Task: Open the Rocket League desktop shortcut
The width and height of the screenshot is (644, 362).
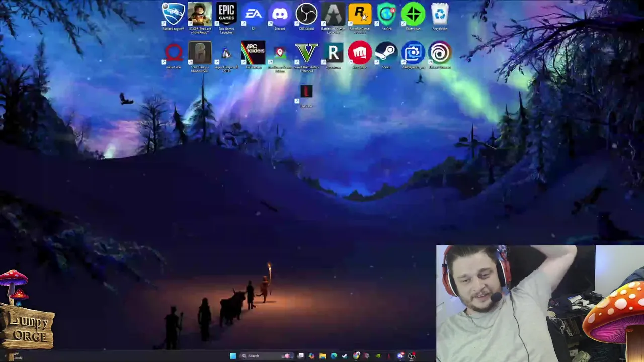Action: pos(173,17)
